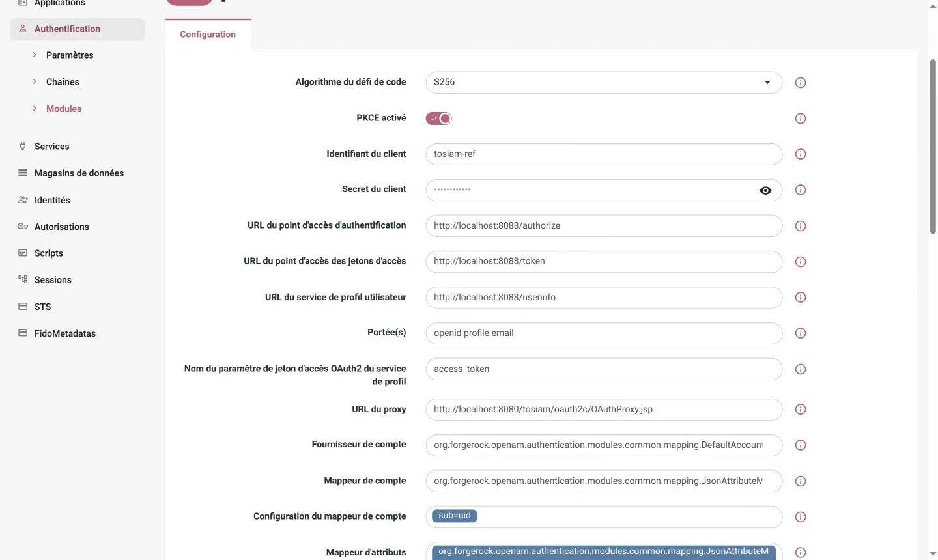
Task: Click info icon for Fournisseur de compte
Action: pyautogui.click(x=801, y=445)
